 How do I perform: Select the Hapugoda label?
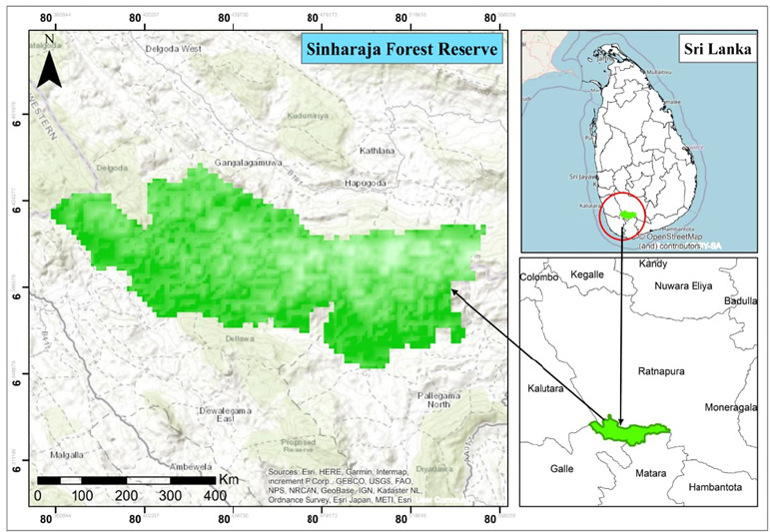pyautogui.click(x=365, y=183)
